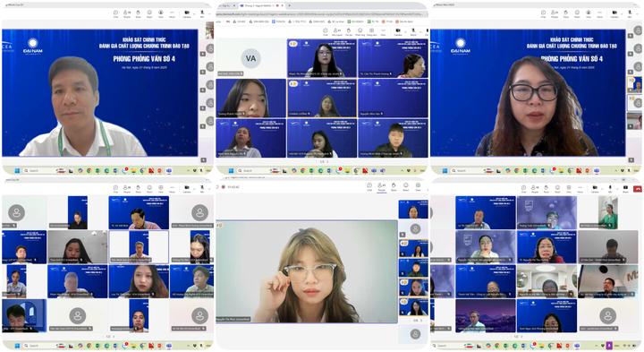This screenshot has height=352, width=644.
Task: Toggle Camera in the window with the Leave button
Action: coord(595,189)
